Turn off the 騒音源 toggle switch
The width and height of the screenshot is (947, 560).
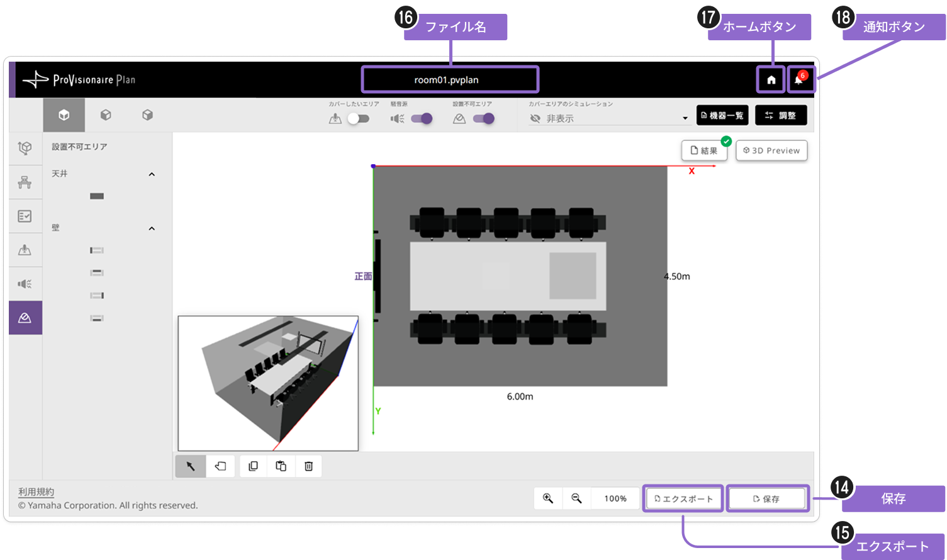[422, 118]
